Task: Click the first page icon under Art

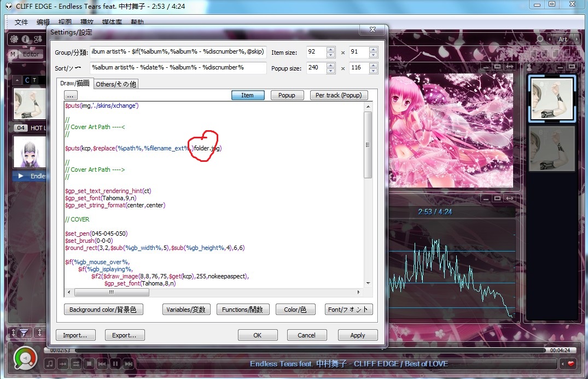Action: pyautogui.click(x=534, y=54)
